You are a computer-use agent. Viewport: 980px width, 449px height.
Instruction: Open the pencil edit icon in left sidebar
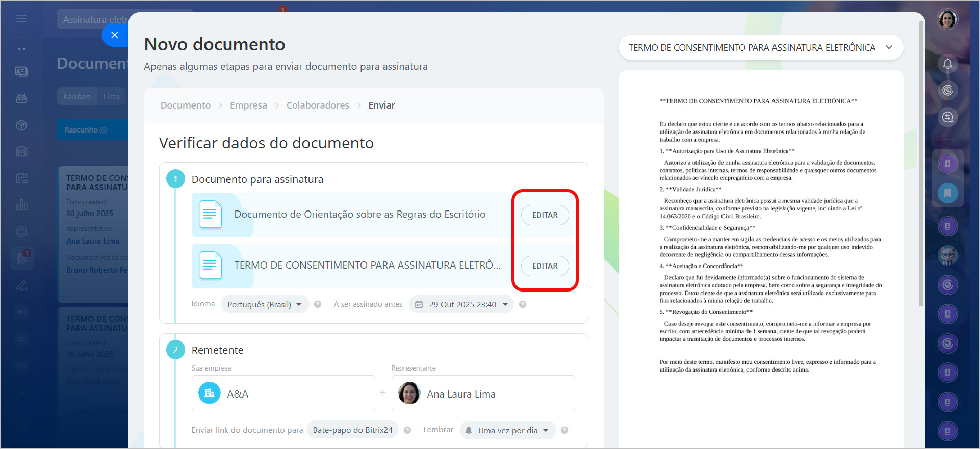point(21,285)
